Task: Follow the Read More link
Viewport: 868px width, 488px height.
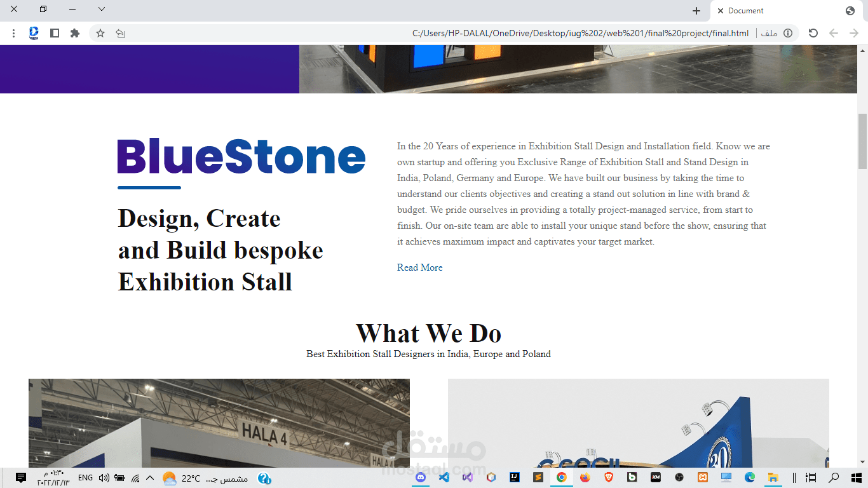Action: click(420, 268)
